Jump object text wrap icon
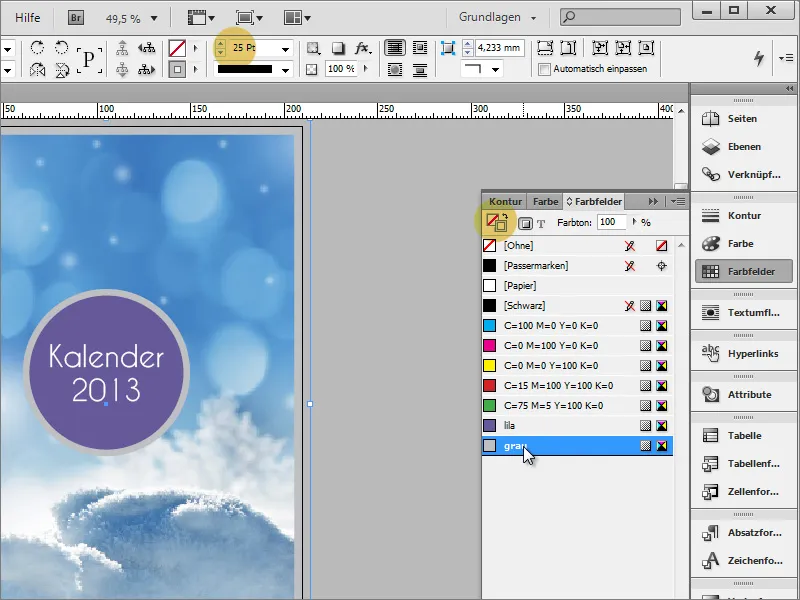 pos(419,69)
